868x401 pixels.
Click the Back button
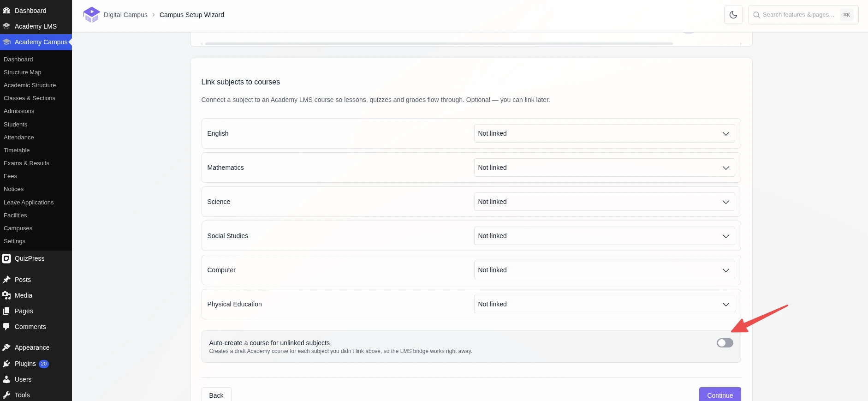click(x=216, y=395)
